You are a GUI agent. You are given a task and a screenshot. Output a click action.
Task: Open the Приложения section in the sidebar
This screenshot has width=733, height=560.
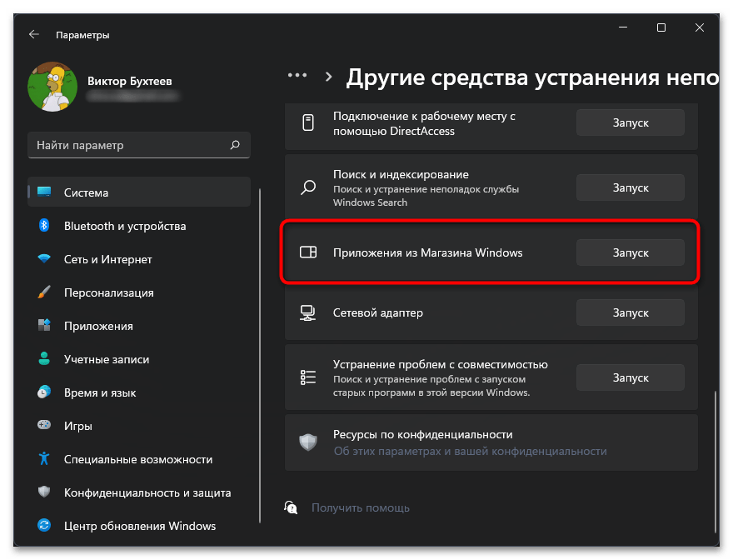pos(139,326)
